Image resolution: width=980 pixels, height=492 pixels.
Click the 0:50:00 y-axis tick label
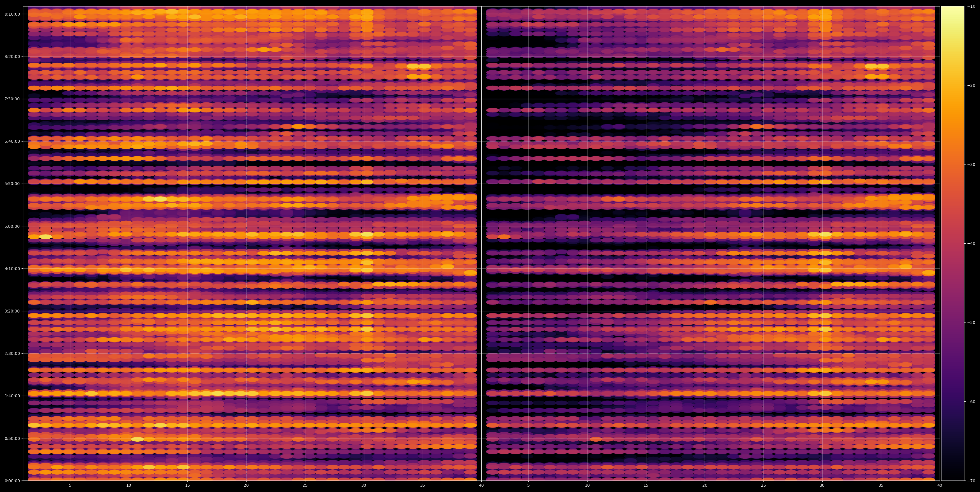(x=12, y=438)
